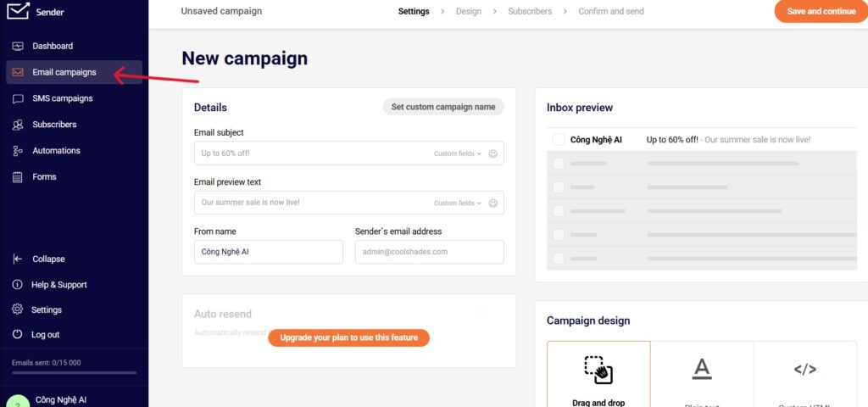This screenshot has width=868, height=407.
Task: Expand Custom fields dropdown in Email subject
Action: 457,153
